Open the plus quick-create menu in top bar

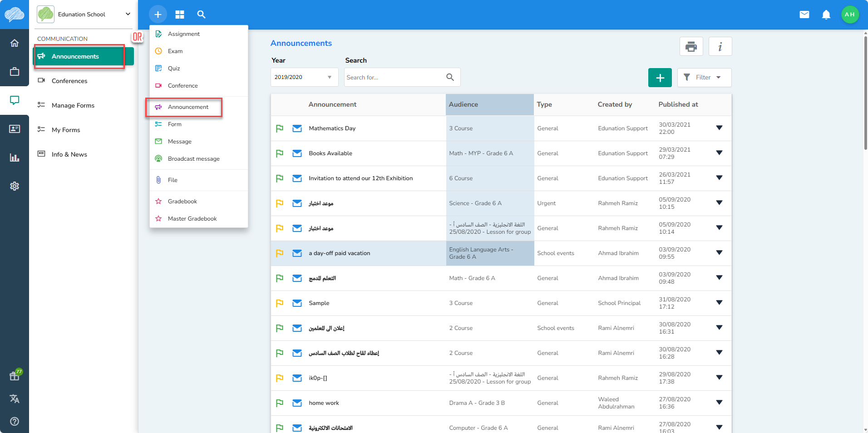(x=158, y=15)
